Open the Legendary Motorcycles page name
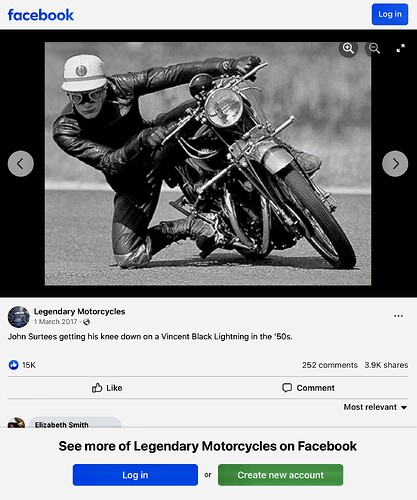The height and width of the screenshot is (500, 417). [79, 311]
